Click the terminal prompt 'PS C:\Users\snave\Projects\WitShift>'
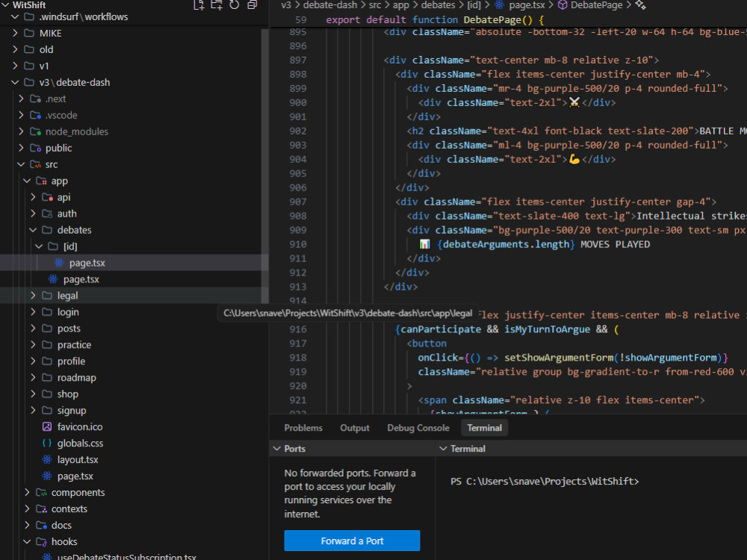The image size is (747, 560). [545, 482]
